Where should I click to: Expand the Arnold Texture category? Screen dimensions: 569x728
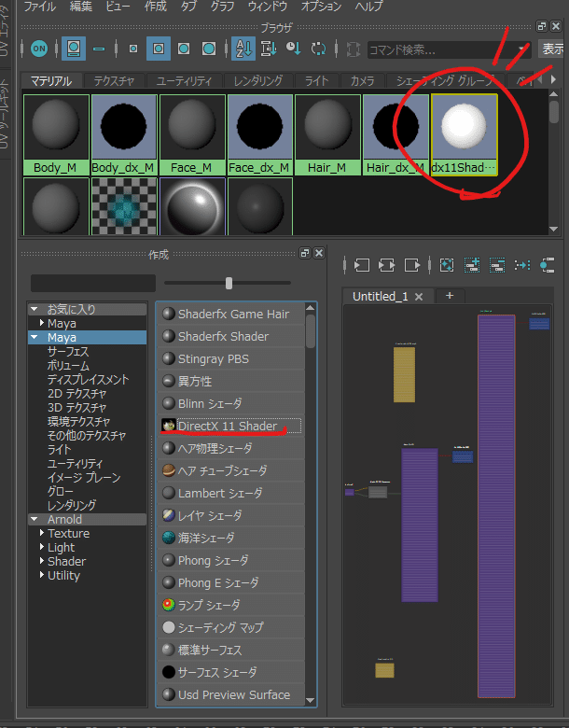[x=42, y=533]
